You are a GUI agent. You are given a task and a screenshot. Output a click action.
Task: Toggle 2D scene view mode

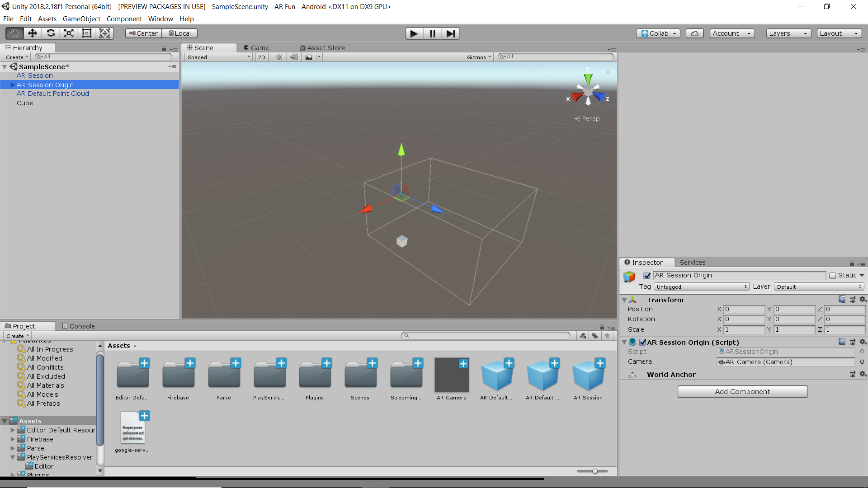tap(262, 57)
